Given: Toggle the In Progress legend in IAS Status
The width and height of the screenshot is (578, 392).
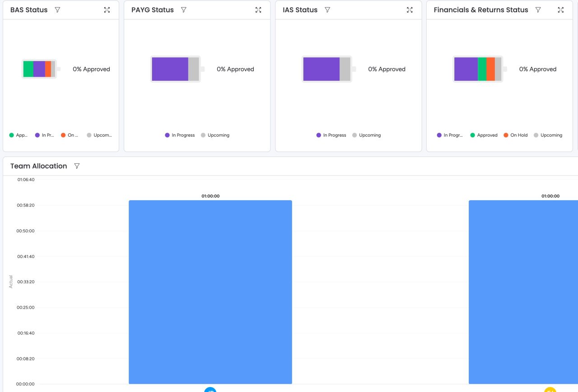Looking at the screenshot, I should (331, 135).
